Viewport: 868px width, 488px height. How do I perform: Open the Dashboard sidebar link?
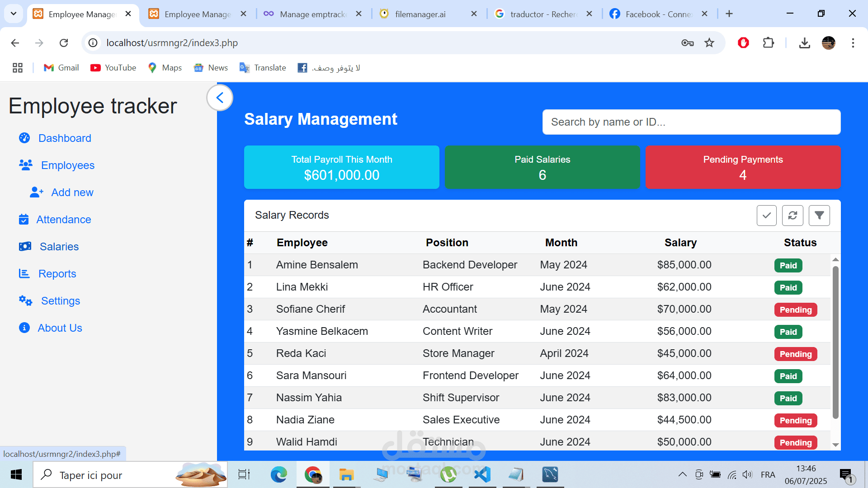[x=64, y=138]
